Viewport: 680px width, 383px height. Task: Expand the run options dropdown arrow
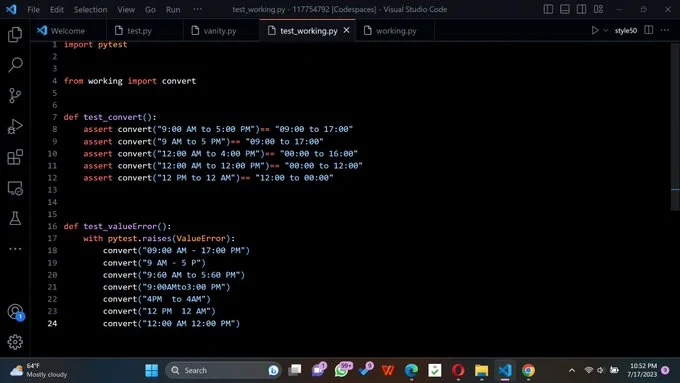605,30
